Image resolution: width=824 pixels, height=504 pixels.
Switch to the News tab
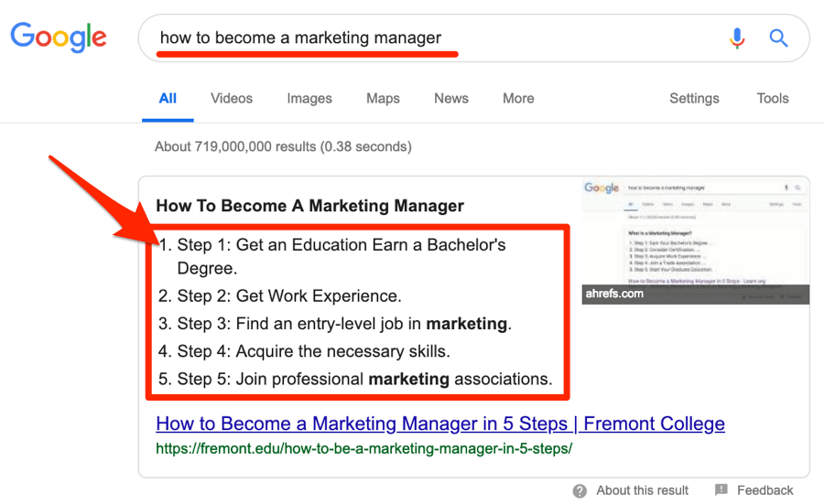point(451,99)
